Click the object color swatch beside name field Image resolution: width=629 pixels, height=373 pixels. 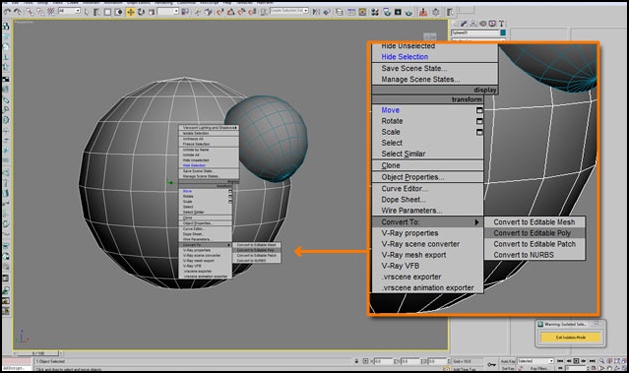point(503,32)
